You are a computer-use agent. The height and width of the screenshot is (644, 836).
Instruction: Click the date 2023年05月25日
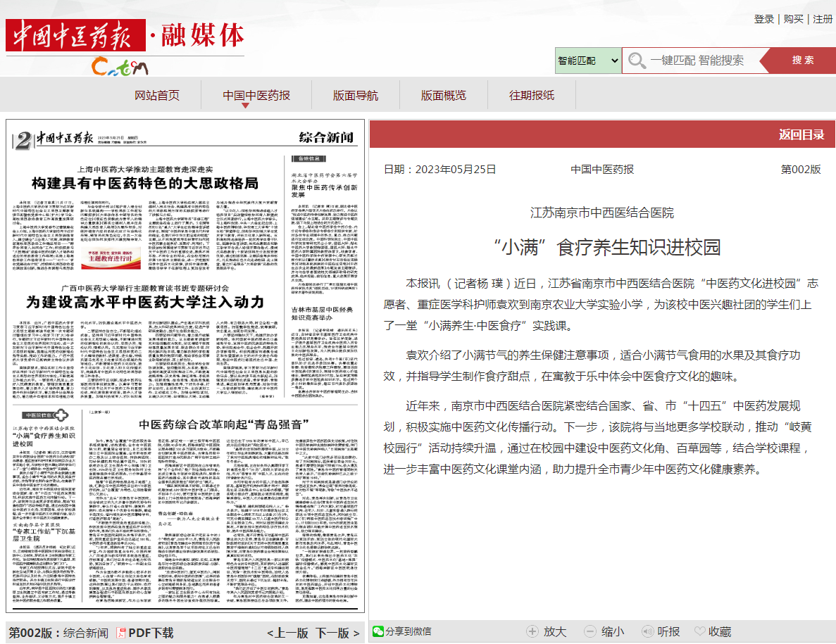tap(456, 170)
